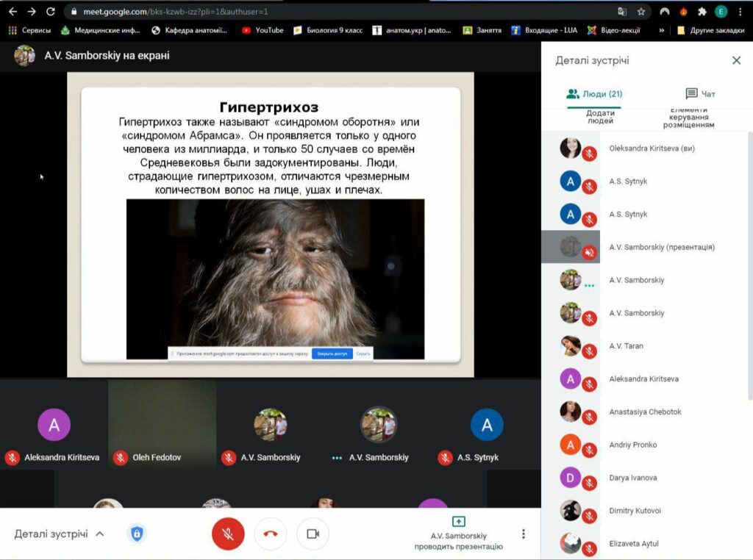
Task: Open the blue shield security icon
Action: (137, 534)
